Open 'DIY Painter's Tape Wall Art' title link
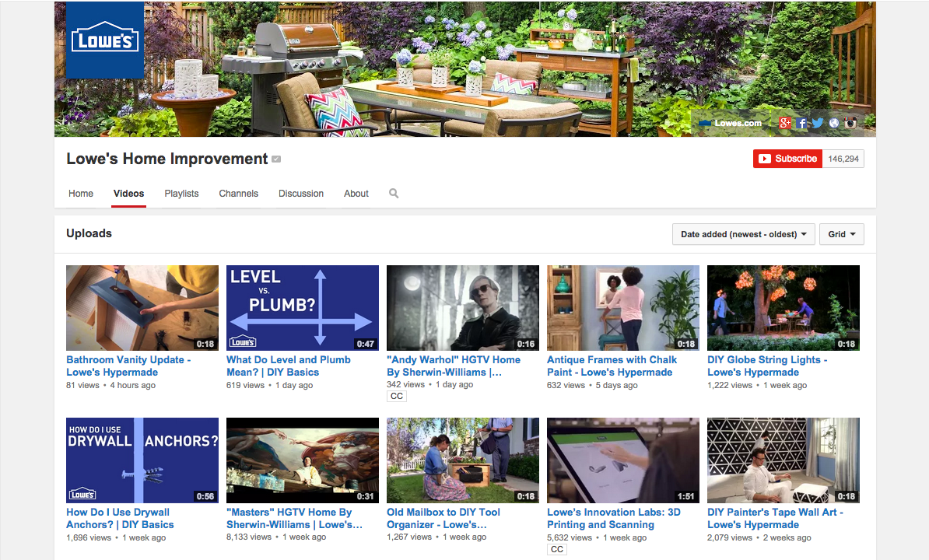Viewport: 929px width, 560px height. (x=775, y=519)
